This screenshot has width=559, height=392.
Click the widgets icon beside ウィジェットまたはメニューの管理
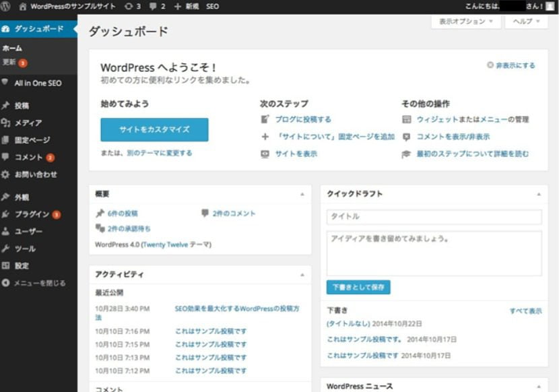click(406, 119)
